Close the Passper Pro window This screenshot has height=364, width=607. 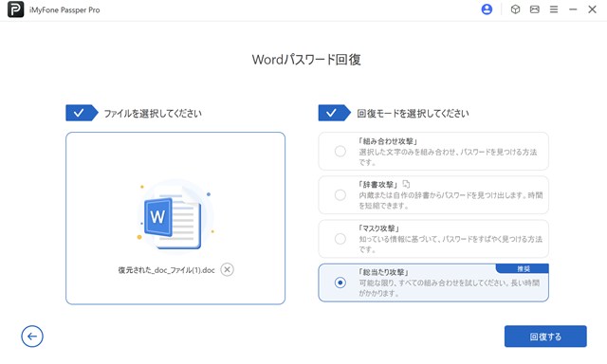coord(592,9)
